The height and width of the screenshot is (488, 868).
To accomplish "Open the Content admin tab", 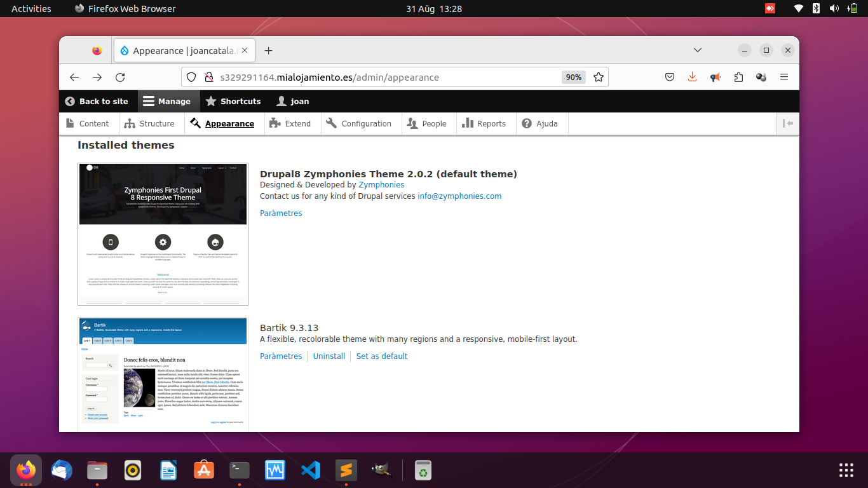I will click(x=88, y=123).
